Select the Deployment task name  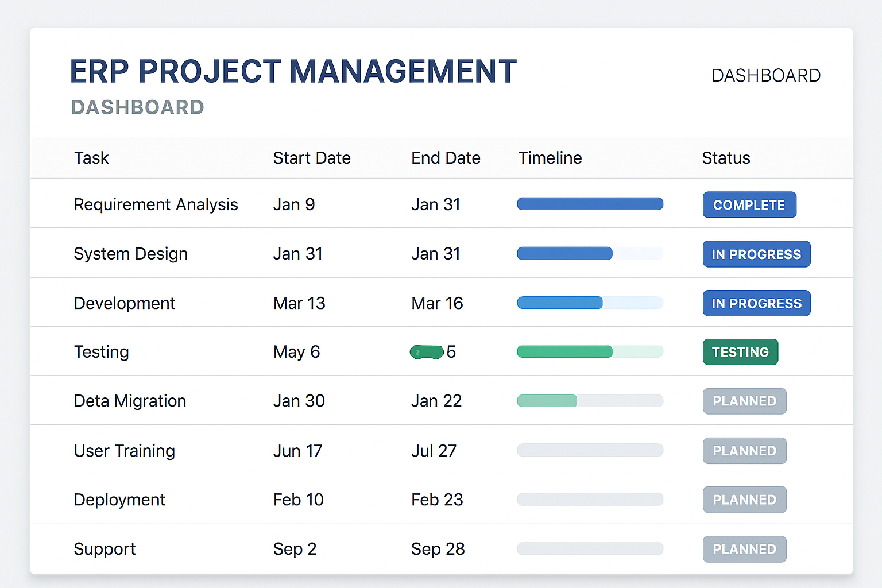119,500
